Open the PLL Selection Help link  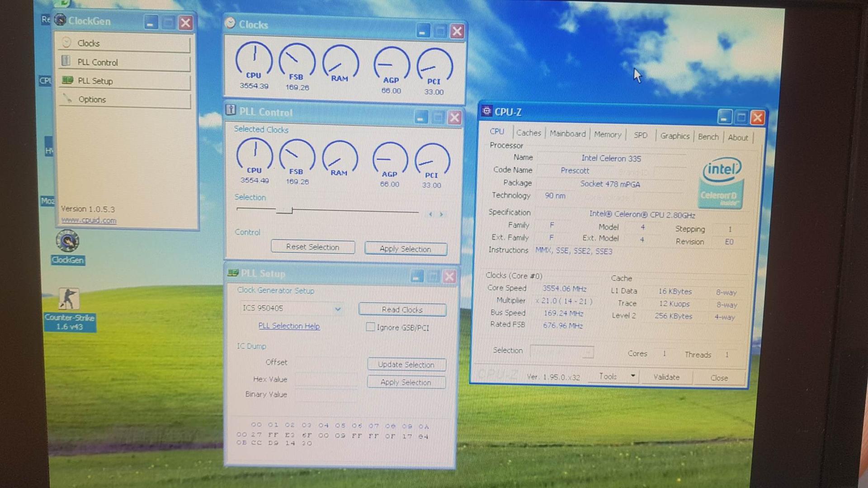click(289, 326)
